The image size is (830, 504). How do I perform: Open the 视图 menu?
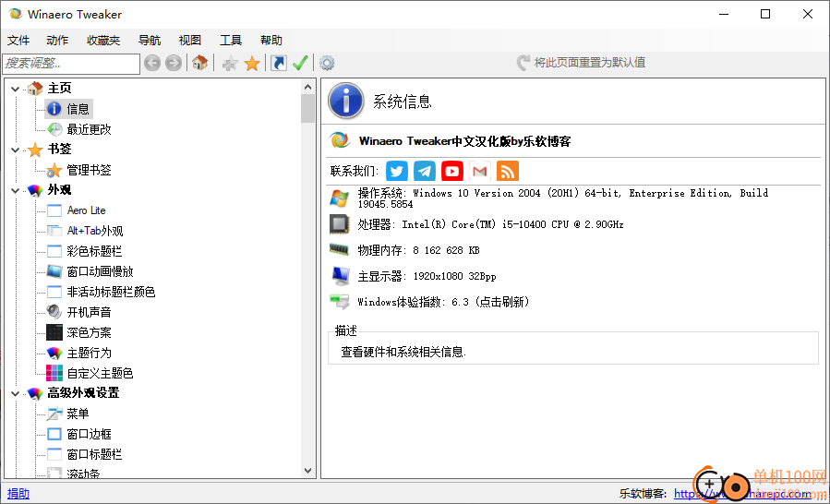tap(190, 41)
